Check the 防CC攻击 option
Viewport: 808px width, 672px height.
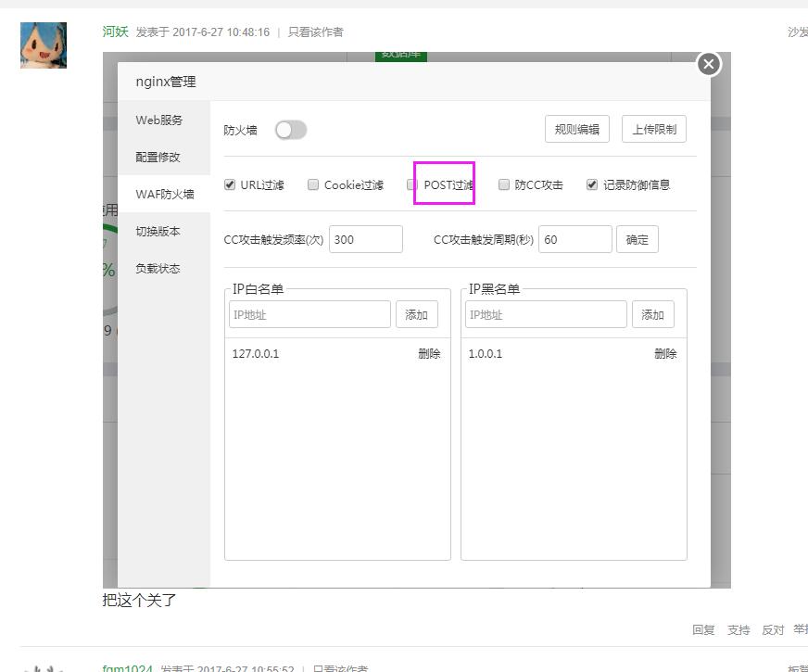coord(504,184)
